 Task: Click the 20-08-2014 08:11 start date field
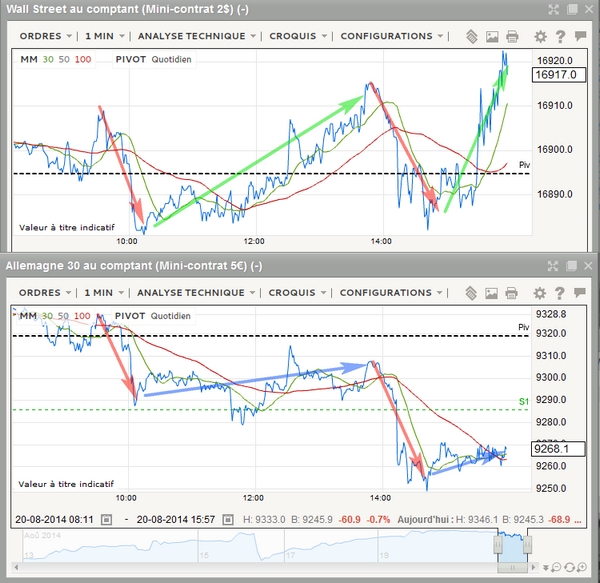coord(54,519)
